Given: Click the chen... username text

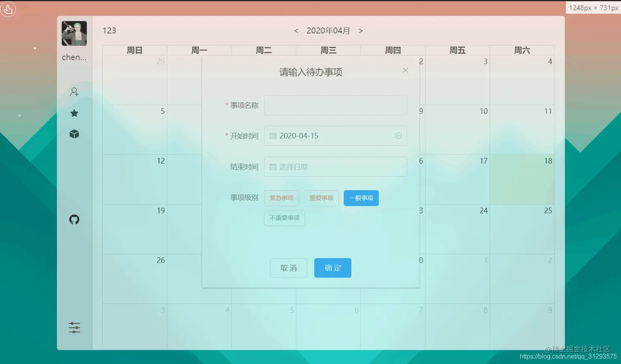Looking at the screenshot, I should click(74, 57).
